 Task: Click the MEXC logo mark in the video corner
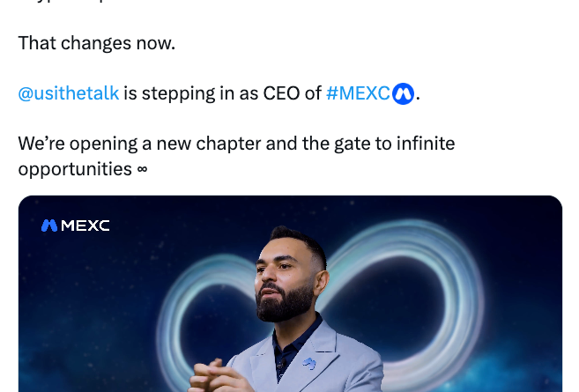49,226
